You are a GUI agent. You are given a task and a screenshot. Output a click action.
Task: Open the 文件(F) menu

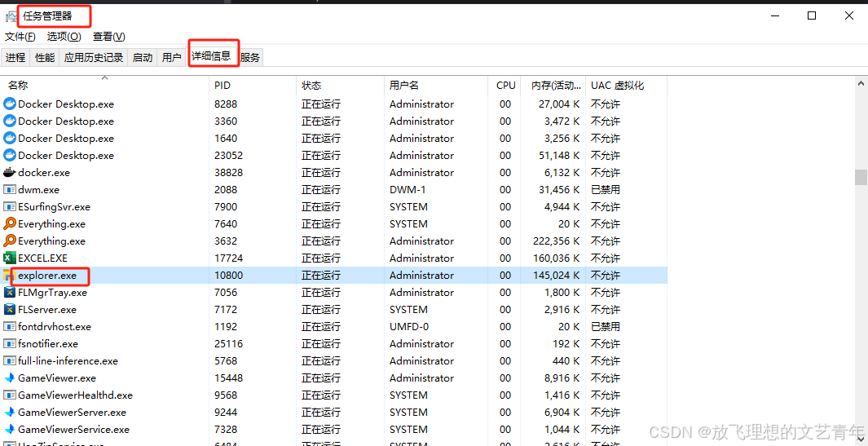[x=20, y=37]
